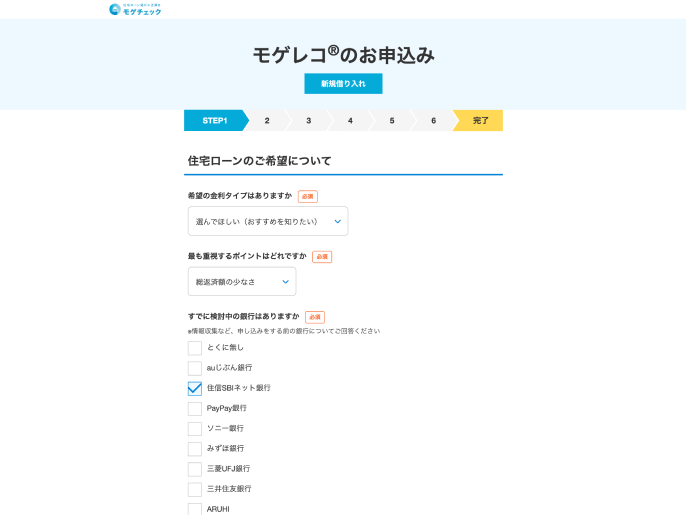Select the STEP1 progress step
Screen dimensions: 686x515
215,121
